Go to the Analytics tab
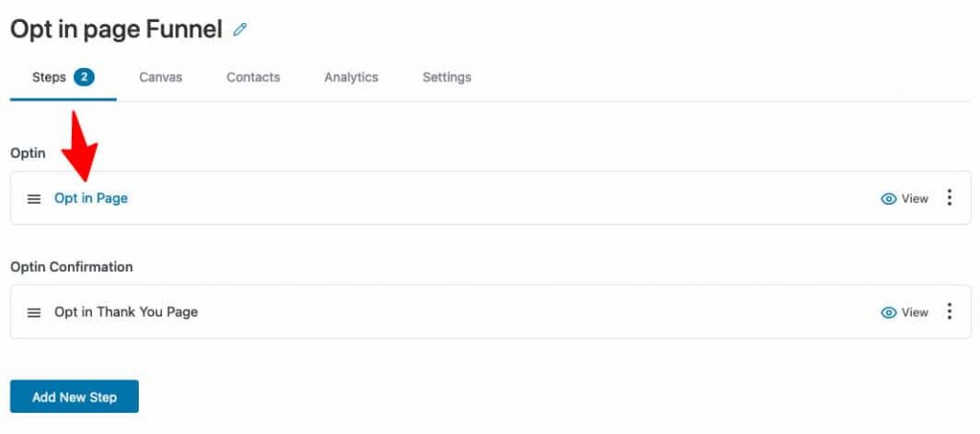This screenshot has width=980, height=434. 351,77
